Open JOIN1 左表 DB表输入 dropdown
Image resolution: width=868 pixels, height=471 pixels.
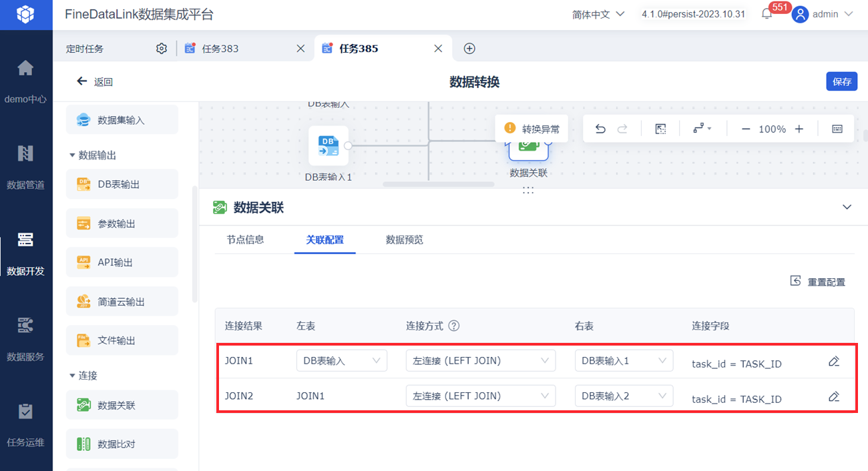click(342, 361)
